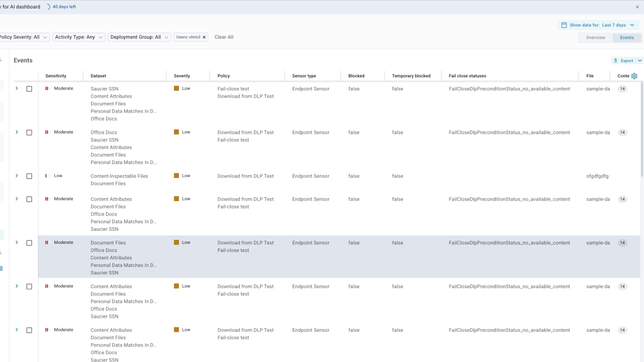This screenshot has width=644, height=362.
Task: Select the checkbox for the first event row
Action: [x=29, y=89]
